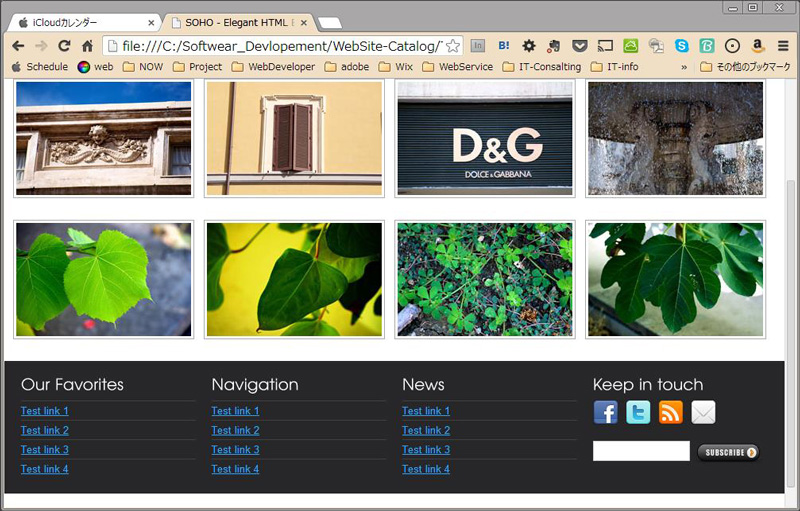Open Test link 3 under Our Favorites
Screen dimensions: 800x511
click(x=44, y=450)
